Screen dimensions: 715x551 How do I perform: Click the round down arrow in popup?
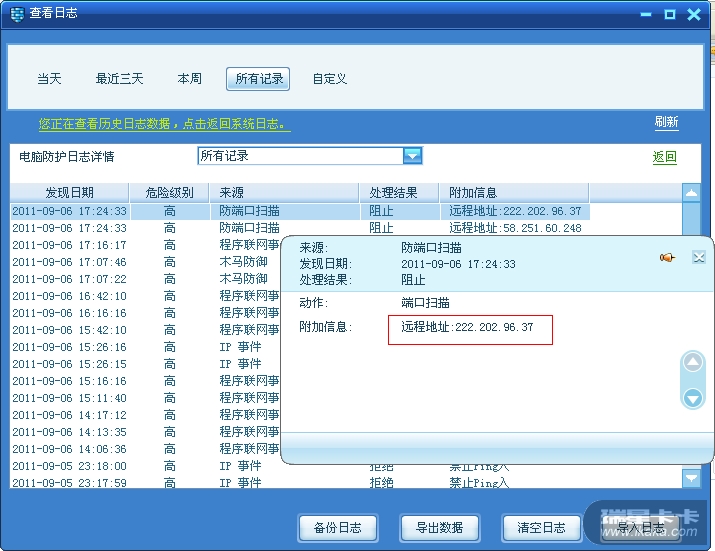(x=693, y=399)
